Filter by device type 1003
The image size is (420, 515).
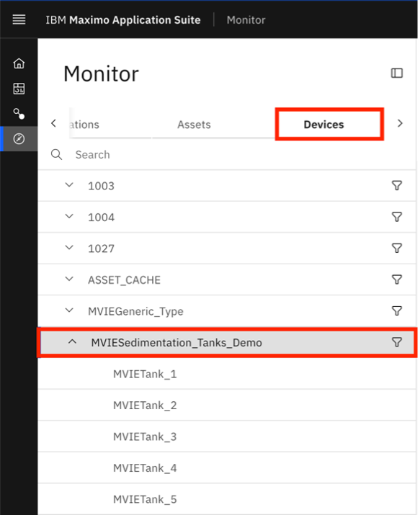click(x=397, y=186)
